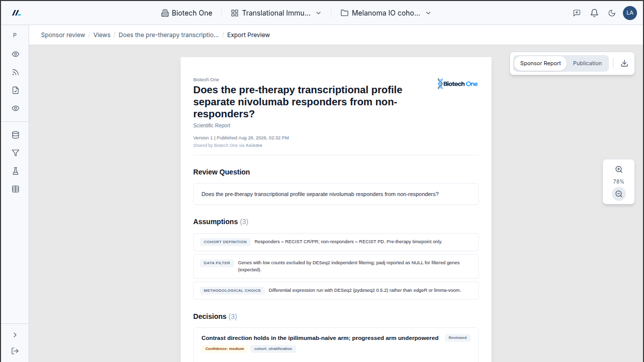The height and width of the screenshot is (362, 644).
Task: Click the app logo in the top-left corner
Action: click(x=17, y=13)
